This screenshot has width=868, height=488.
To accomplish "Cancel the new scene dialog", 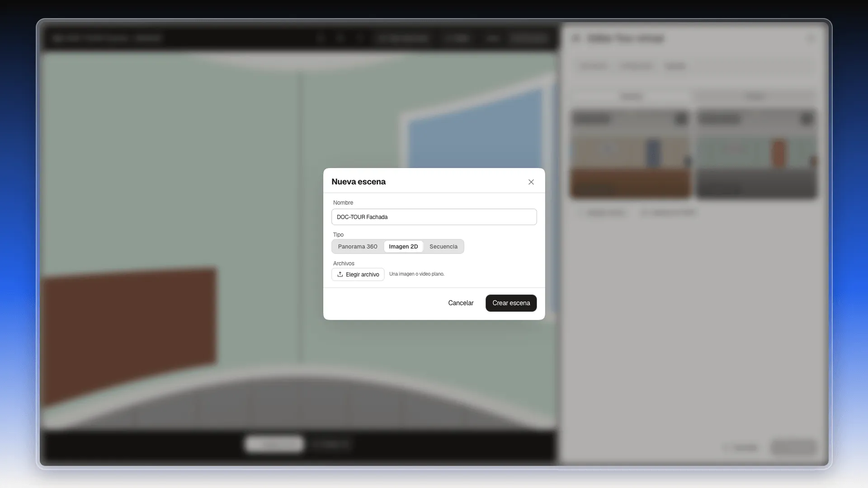I will point(461,303).
